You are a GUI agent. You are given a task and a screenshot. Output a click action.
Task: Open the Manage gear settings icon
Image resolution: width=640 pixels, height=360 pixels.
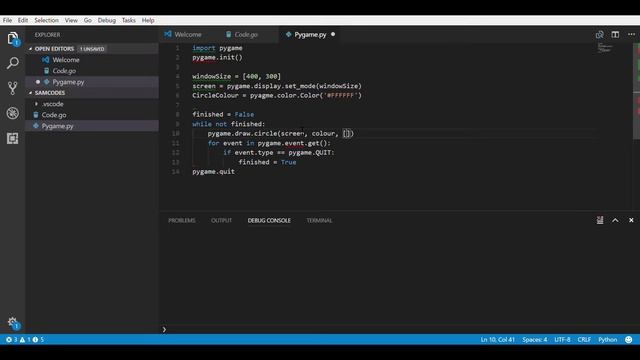pyautogui.click(x=13, y=323)
